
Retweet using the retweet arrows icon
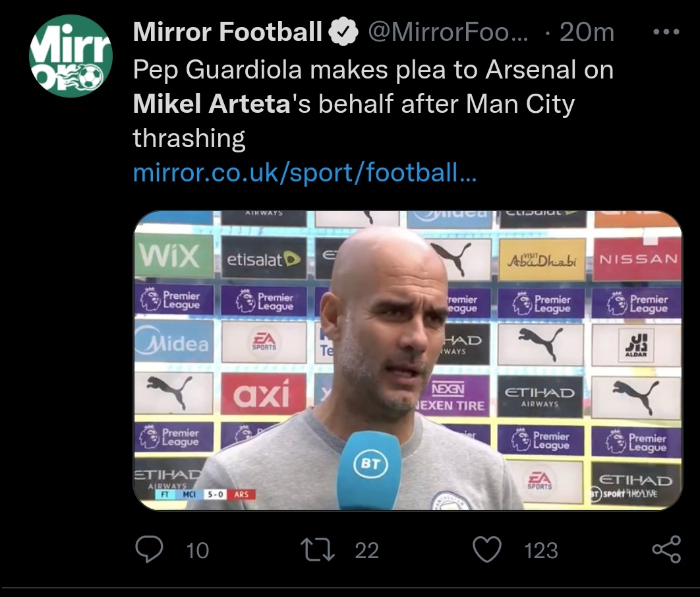pyautogui.click(x=318, y=550)
